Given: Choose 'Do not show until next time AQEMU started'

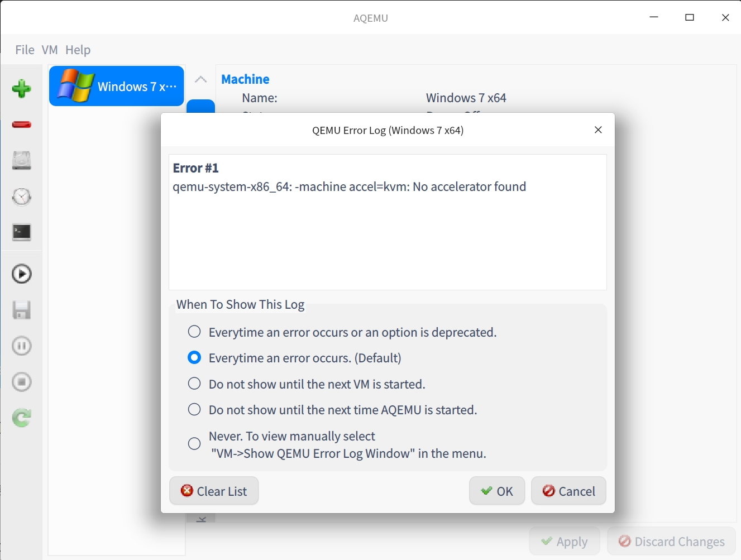Looking at the screenshot, I should pyautogui.click(x=194, y=410).
